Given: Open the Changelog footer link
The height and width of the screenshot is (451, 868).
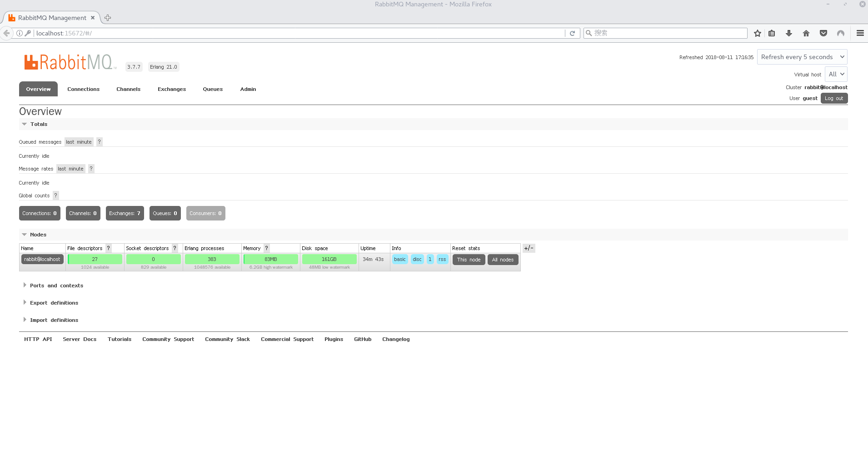Looking at the screenshot, I should pos(396,339).
